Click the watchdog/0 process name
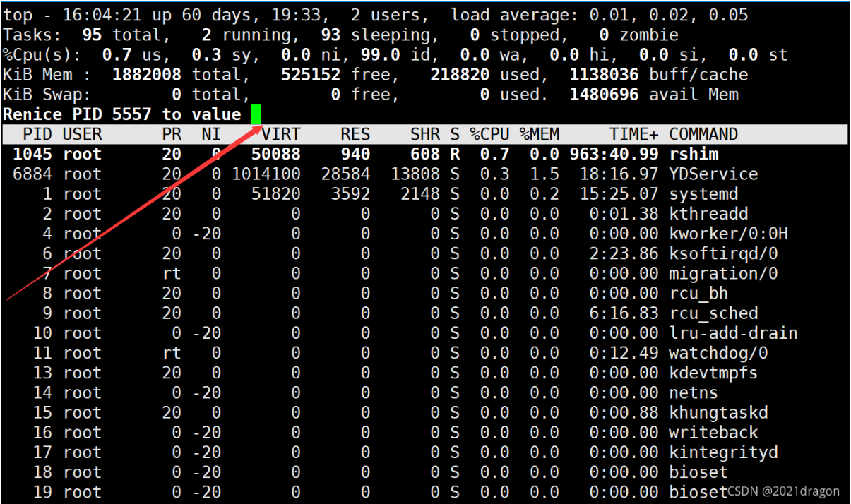 718,353
